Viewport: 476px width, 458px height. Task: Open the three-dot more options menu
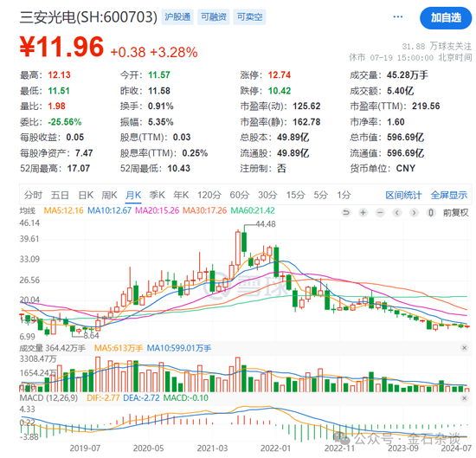[x=398, y=16]
